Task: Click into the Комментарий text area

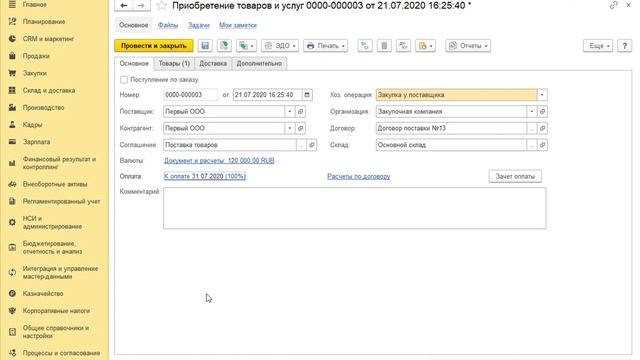Action: [355, 208]
